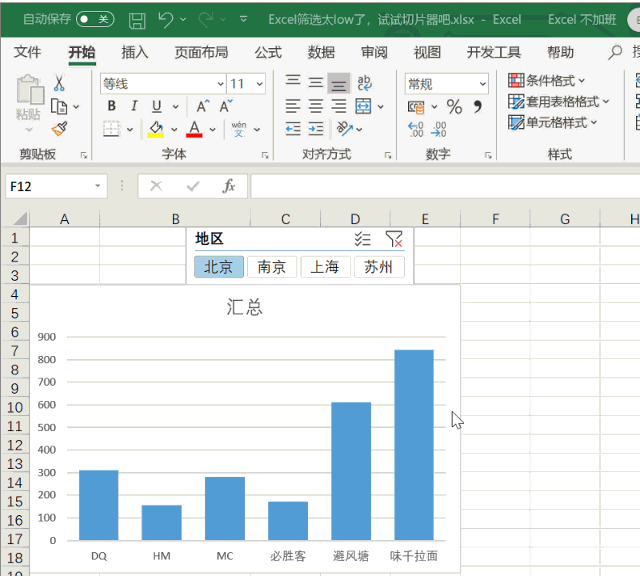Apply percent style format

(x=454, y=107)
